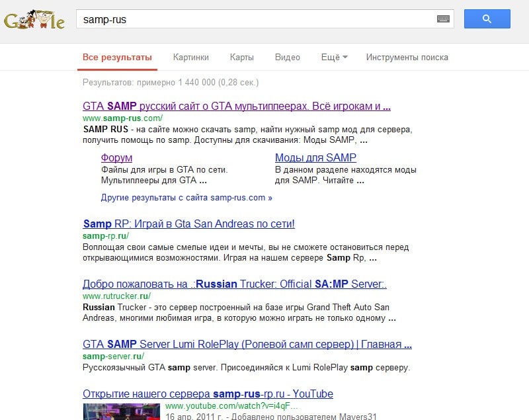Click the Воплощая свои самые смелые идеи snippet

tap(245, 253)
